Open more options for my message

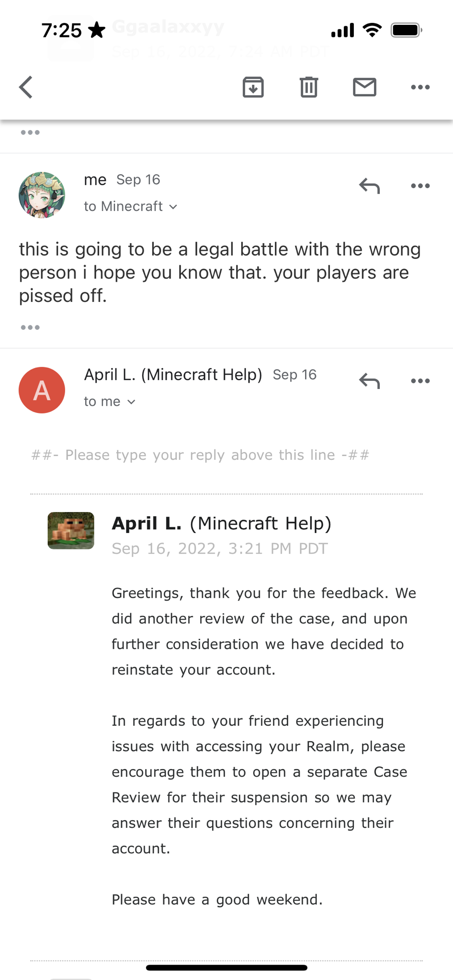point(420,186)
